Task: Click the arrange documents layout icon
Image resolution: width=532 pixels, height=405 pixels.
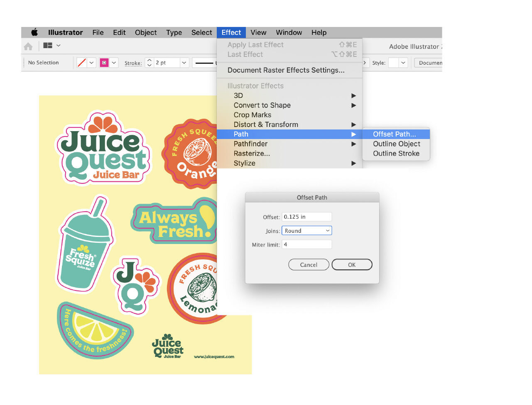Action: pyautogui.click(x=48, y=46)
